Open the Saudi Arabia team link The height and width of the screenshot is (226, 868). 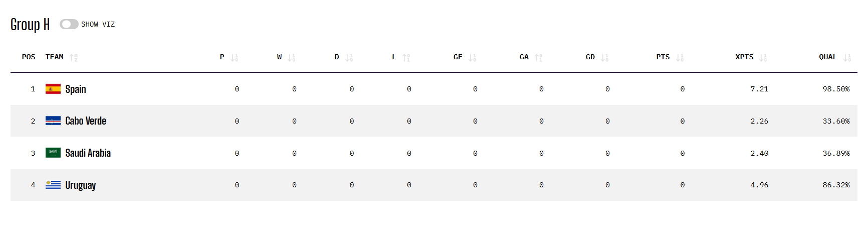[x=88, y=153]
